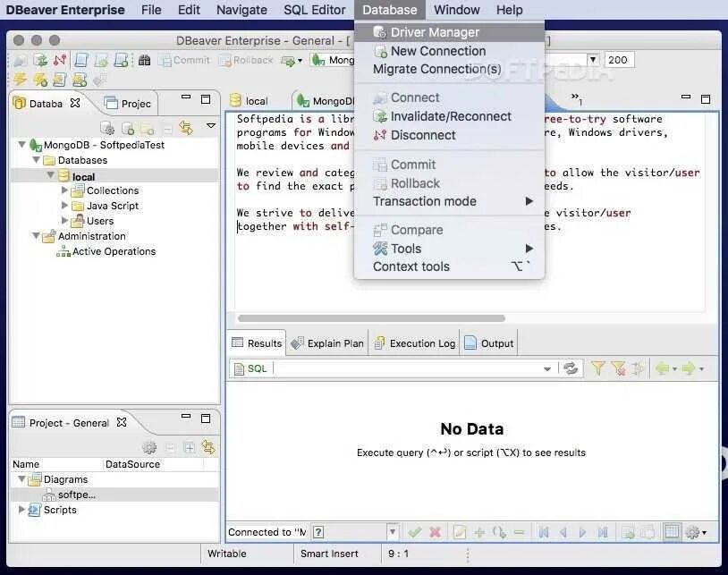Click the last row navigation icon
This screenshot has height=575, width=728.
[x=603, y=532]
